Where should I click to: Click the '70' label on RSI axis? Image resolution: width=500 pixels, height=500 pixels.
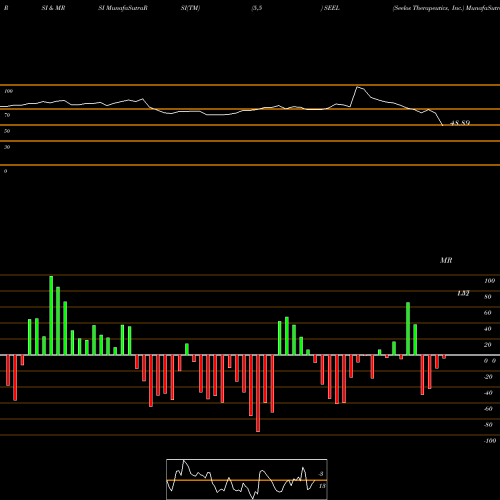(x=7, y=115)
